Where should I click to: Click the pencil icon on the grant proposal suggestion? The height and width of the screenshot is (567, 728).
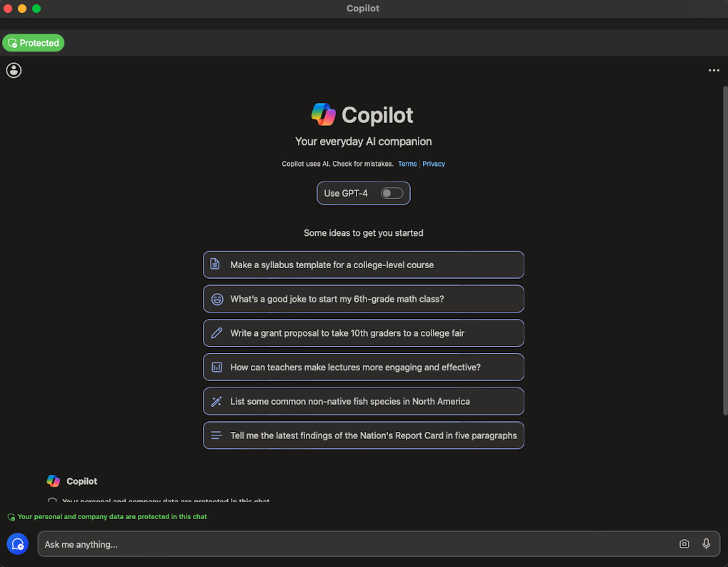[216, 332]
